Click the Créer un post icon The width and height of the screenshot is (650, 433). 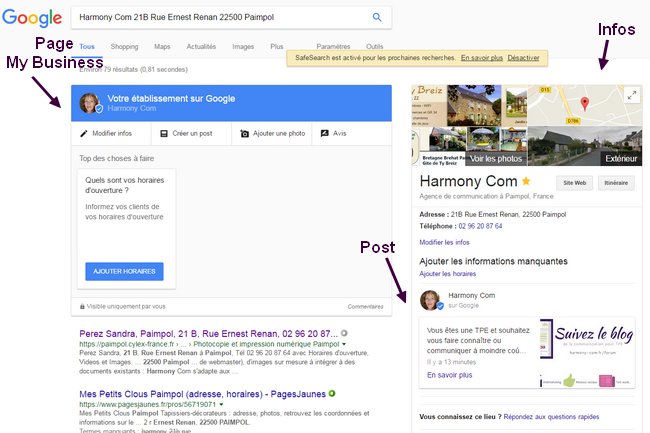coord(164,133)
